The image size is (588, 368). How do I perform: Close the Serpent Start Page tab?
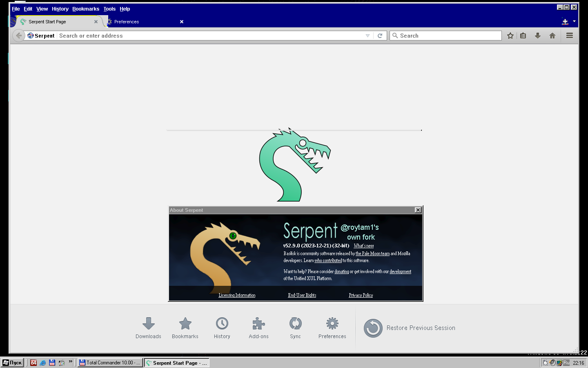coord(96,22)
